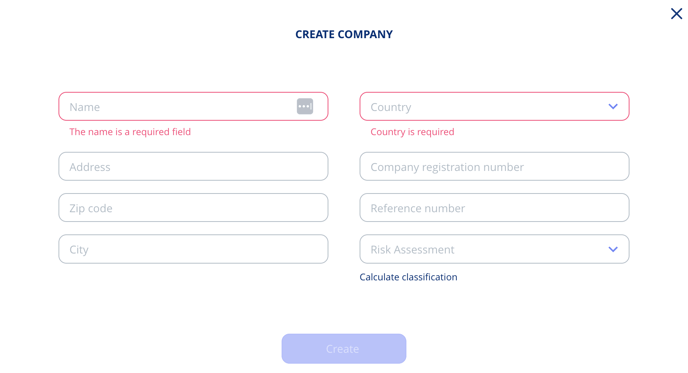Image resolution: width=688 pixels, height=373 pixels.
Task: Click the Create button
Action: point(344,348)
